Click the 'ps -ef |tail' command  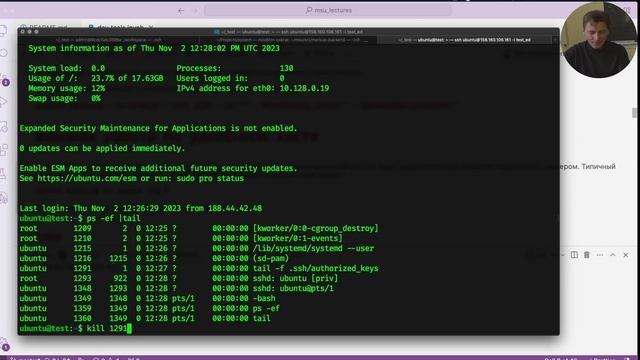(113, 218)
